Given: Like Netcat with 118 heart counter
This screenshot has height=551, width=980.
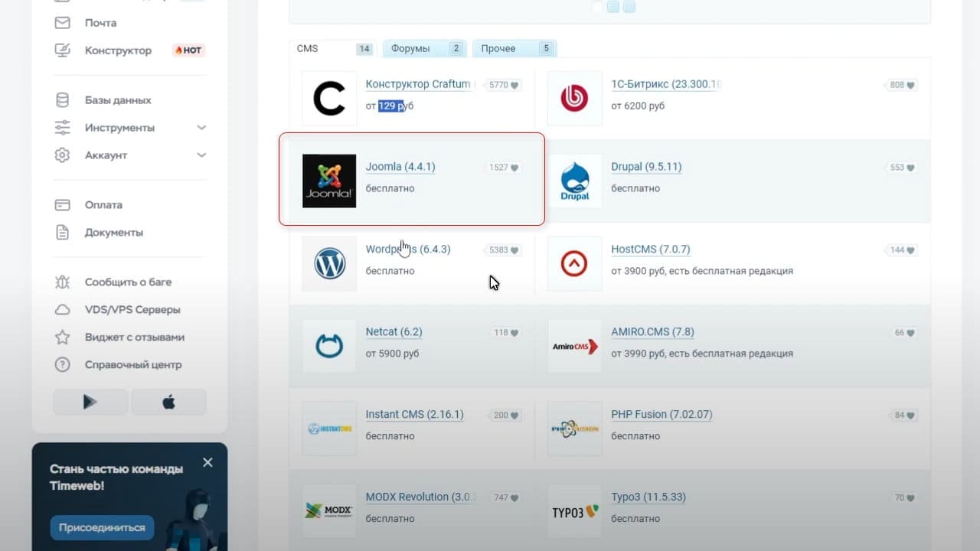Looking at the screenshot, I should click(506, 333).
